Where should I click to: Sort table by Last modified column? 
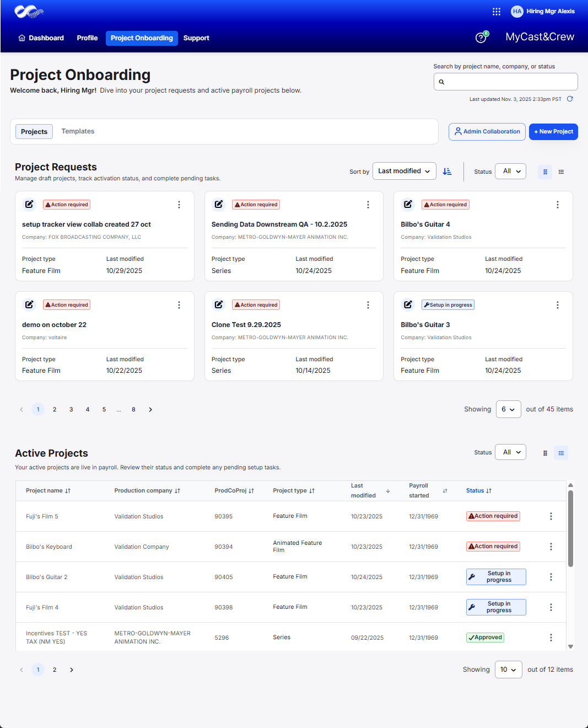click(388, 491)
